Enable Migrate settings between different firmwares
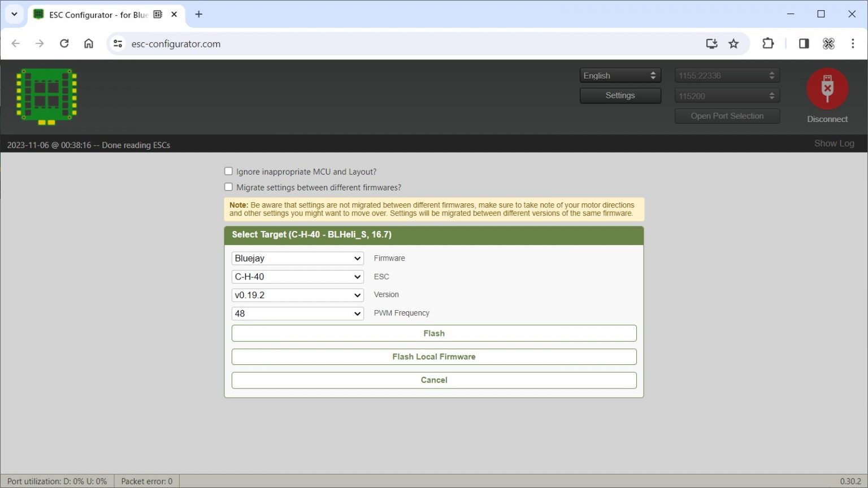The image size is (868, 488). 228,187
